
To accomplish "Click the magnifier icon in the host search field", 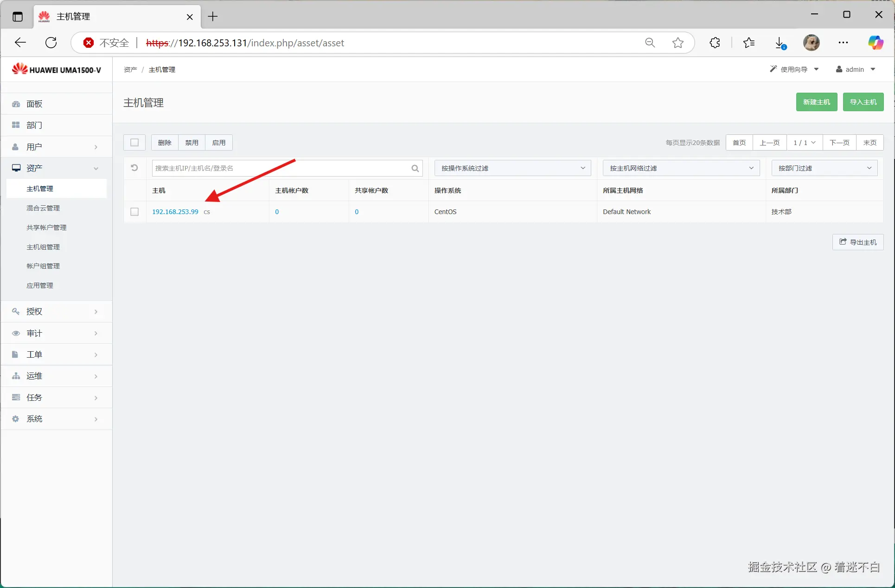I will tap(415, 168).
